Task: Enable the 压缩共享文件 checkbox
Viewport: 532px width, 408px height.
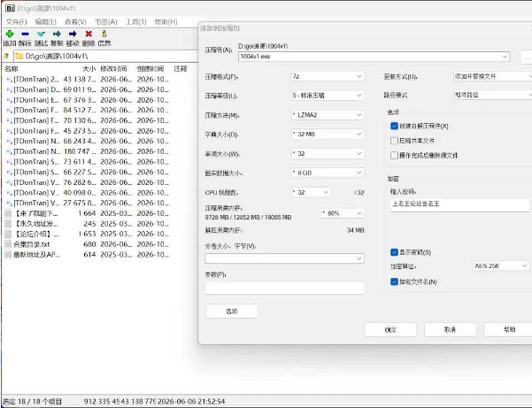Action: click(394, 140)
